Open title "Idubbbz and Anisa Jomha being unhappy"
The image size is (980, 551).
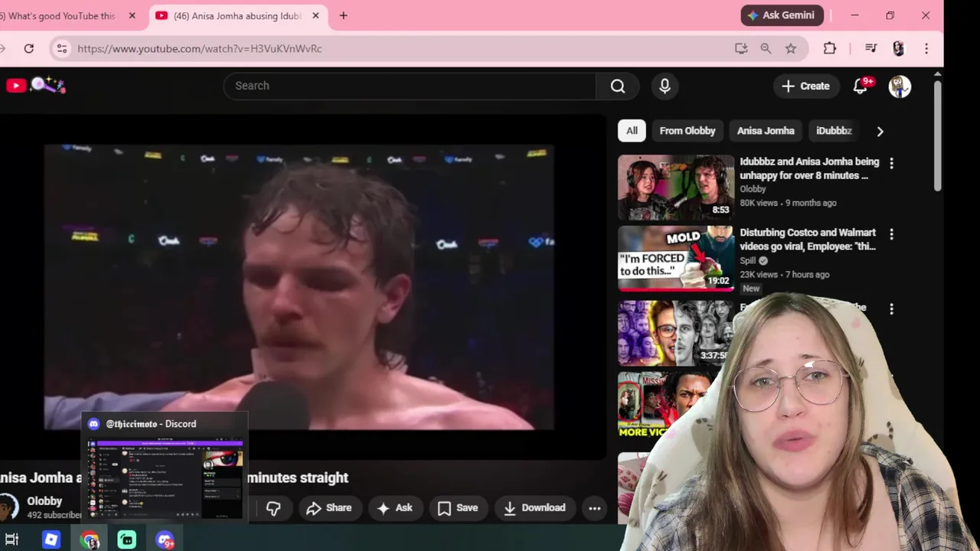(809, 169)
